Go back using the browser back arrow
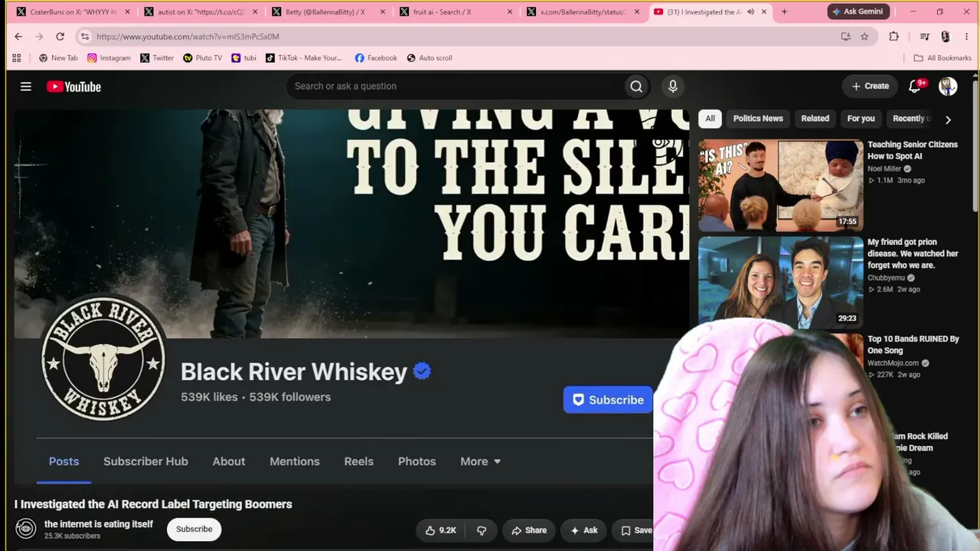Image resolution: width=980 pixels, height=551 pixels. 18,36
